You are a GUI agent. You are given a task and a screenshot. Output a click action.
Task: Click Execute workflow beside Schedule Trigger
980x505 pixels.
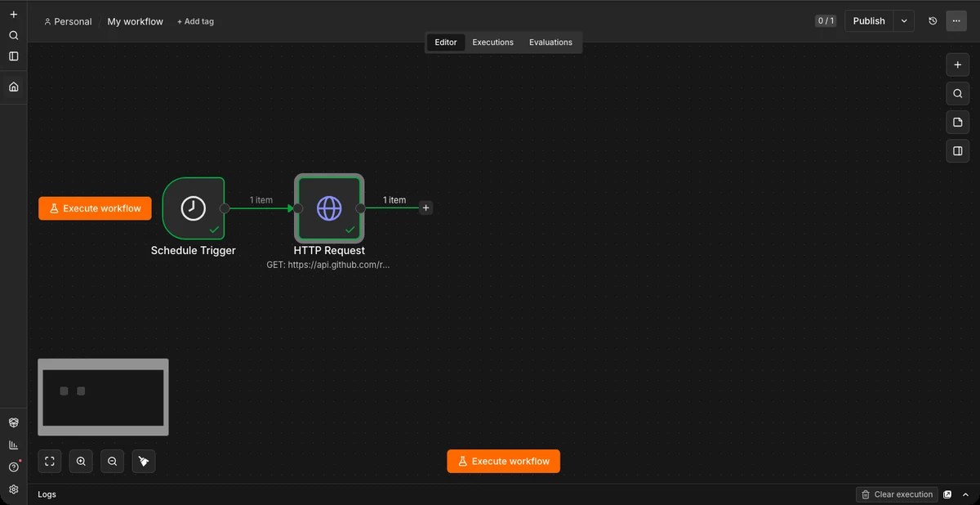pyautogui.click(x=95, y=208)
